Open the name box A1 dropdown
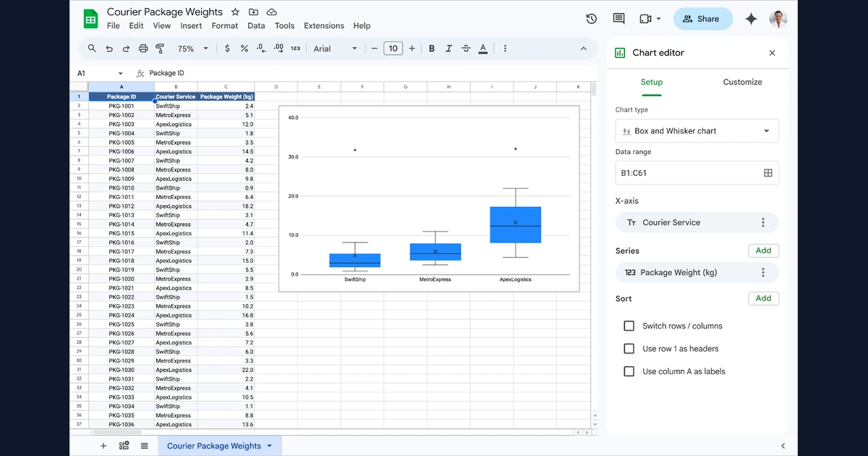The width and height of the screenshot is (868, 456). tap(120, 73)
